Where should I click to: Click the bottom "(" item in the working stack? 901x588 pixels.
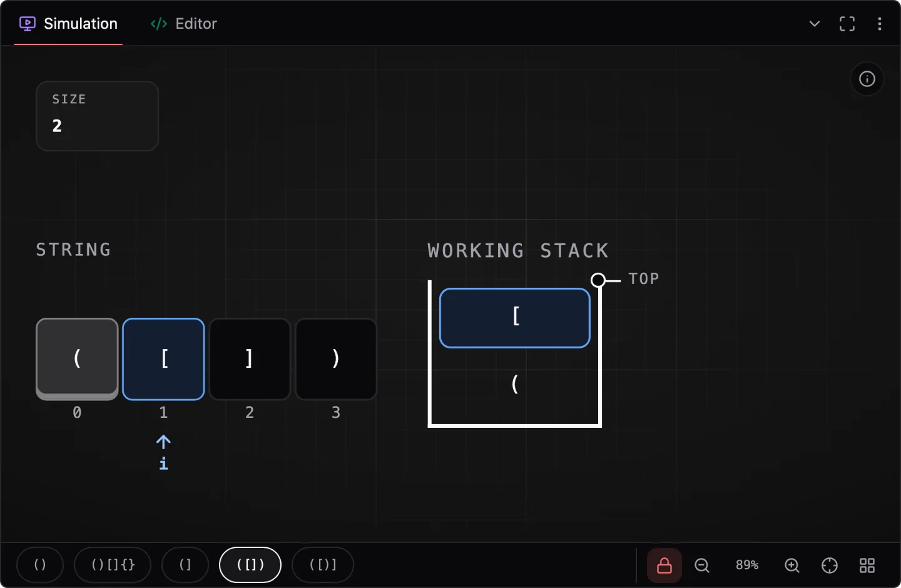coord(515,384)
